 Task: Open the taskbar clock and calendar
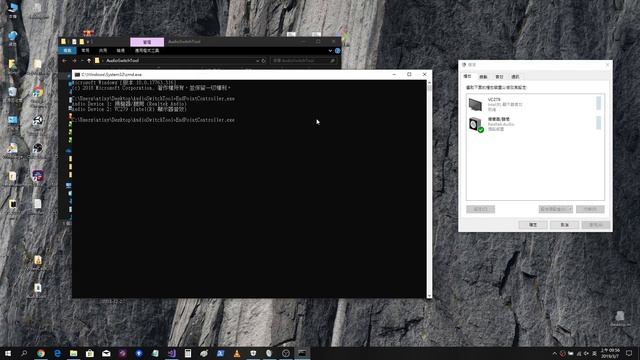pyautogui.click(x=610, y=353)
